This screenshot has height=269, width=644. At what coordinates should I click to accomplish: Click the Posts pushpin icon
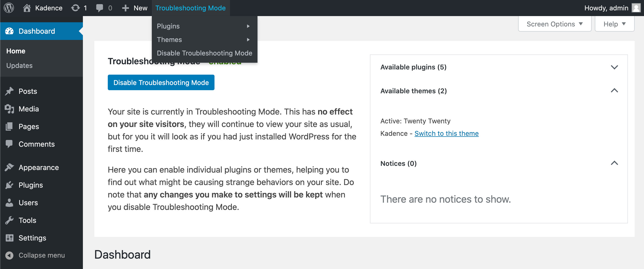tap(9, 91)
